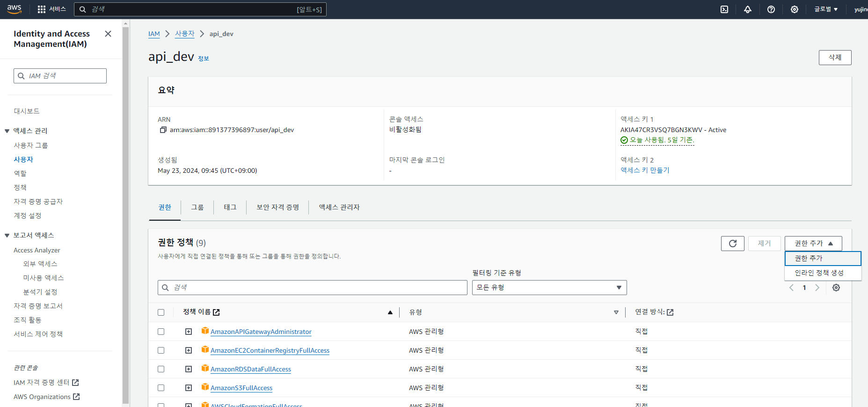Switch to the 권한 tab
Image resolution: width=868 pixels, height=407 pixels.
pos(165,207)
